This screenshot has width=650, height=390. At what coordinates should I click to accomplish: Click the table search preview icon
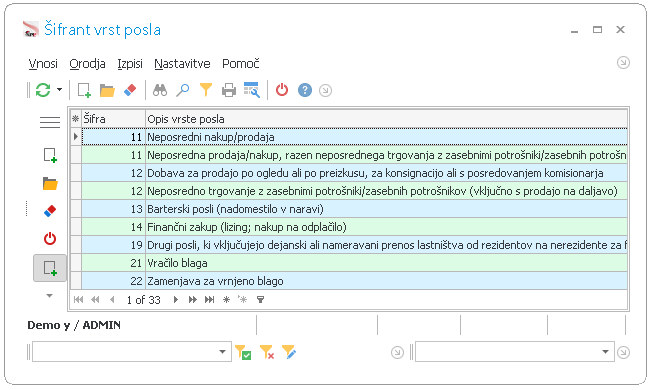click(252, 90)
